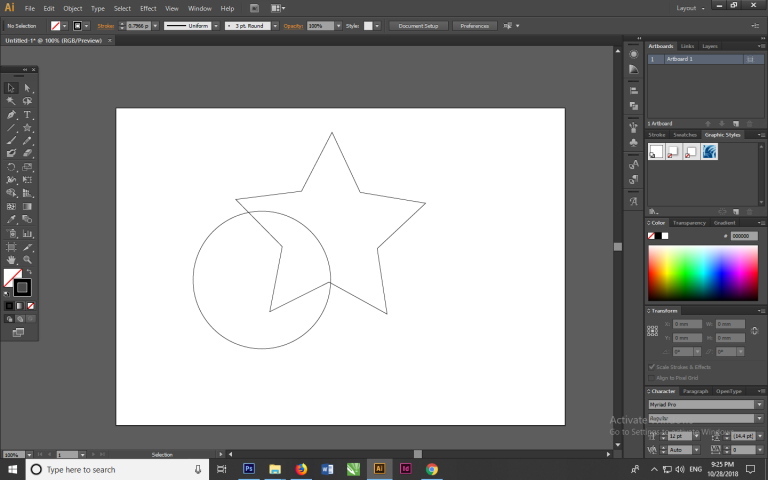768x480 pixels.
Task: Click the Preferences button
Action: pos(474,25)
